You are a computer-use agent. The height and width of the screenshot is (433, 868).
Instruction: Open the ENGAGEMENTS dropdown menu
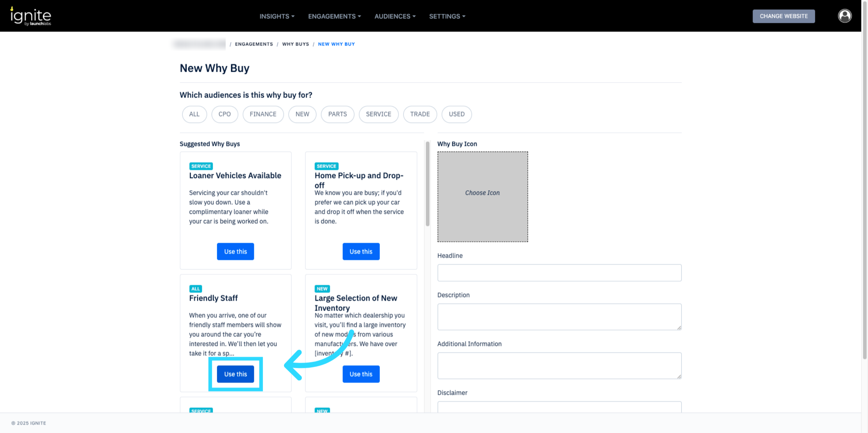(x=334, y=16)
